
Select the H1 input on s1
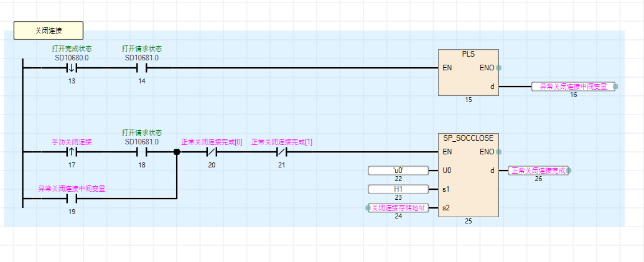398,189
